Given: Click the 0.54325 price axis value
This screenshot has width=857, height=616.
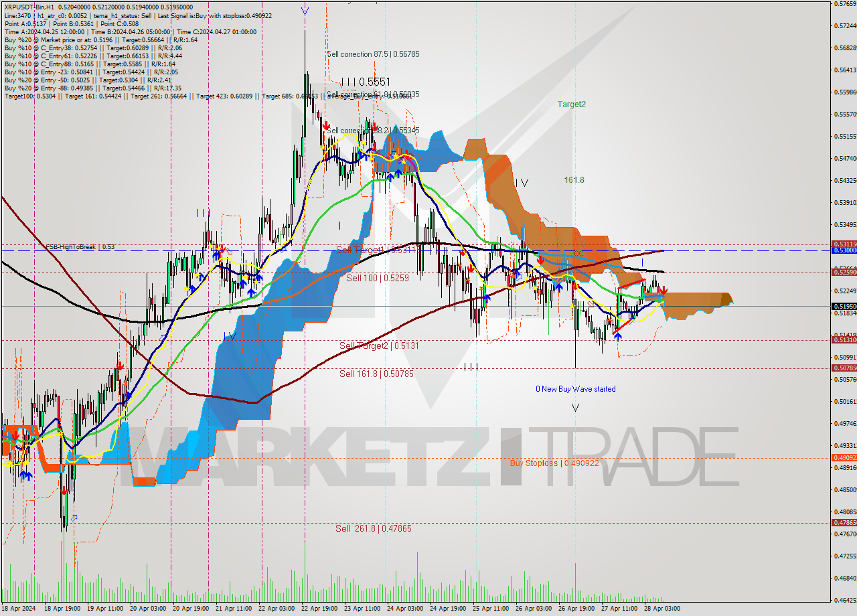Looking at the screenshot, I should coord(844,180).
